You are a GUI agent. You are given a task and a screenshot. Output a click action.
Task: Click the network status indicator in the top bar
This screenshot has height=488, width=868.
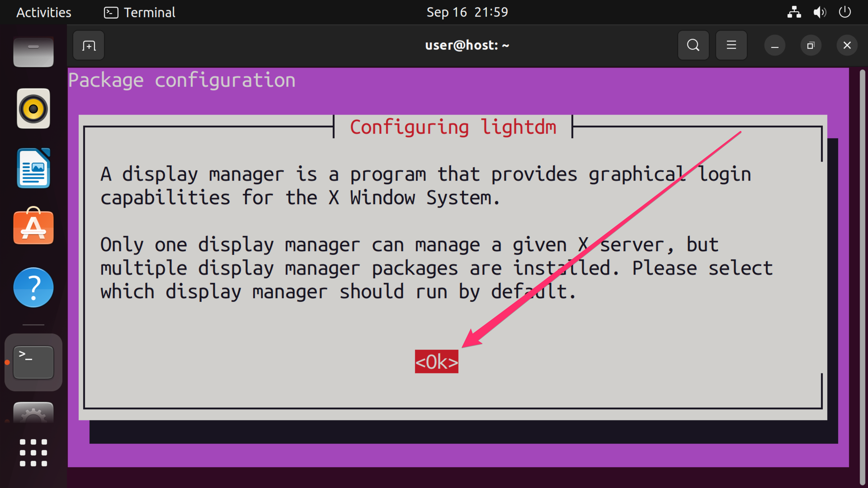click(794, 12)
